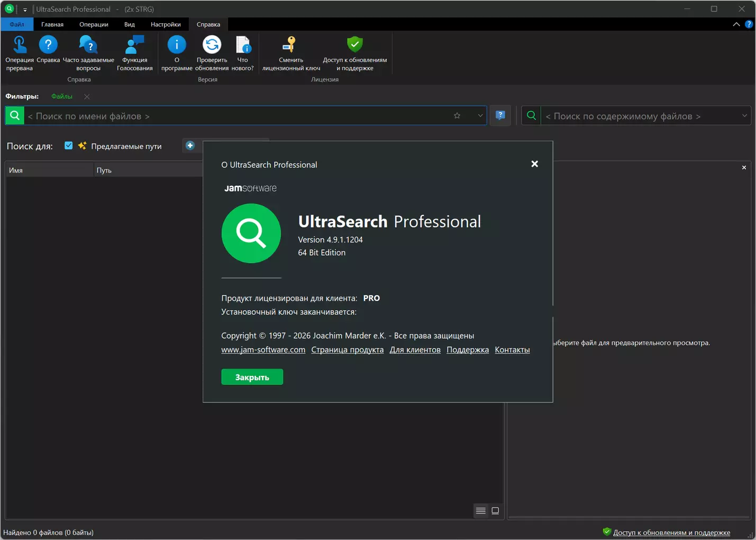This screenshot has height=540, width=756.
Task: Expand the file name search history dropdown
Action: coord(480,116)
